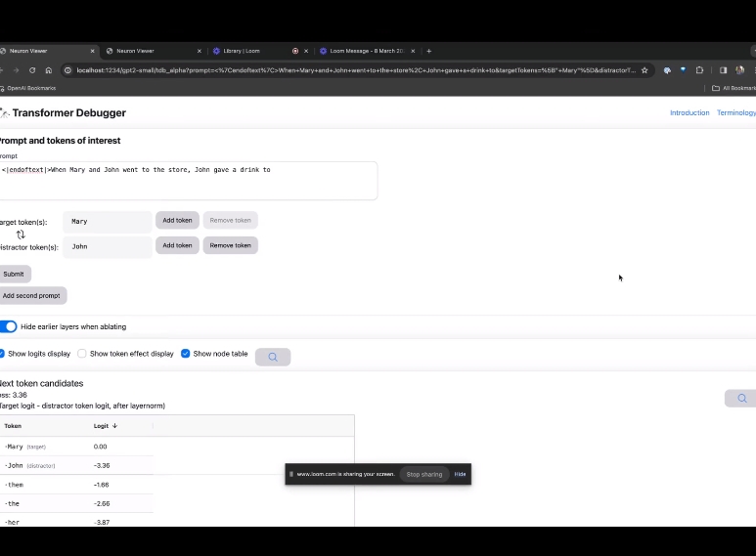Open the browser extensions puzzle icon
Image resolution: width=756 pixels, height=556 pixels.
[x=699, y=70]
